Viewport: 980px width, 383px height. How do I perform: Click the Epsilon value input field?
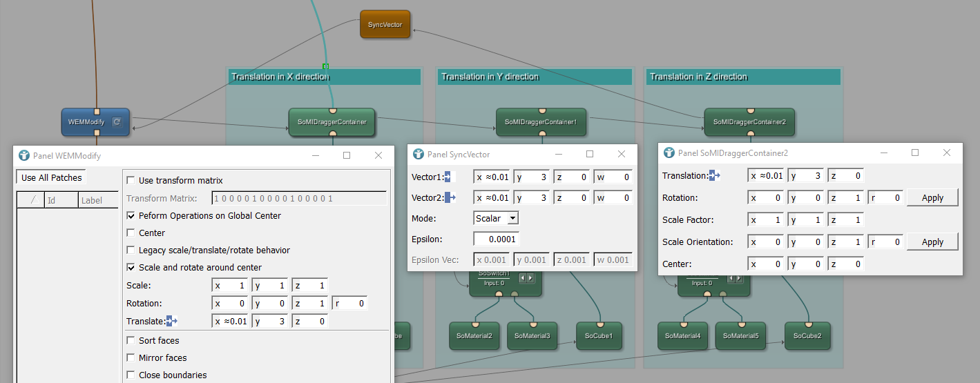coord(496,239)
